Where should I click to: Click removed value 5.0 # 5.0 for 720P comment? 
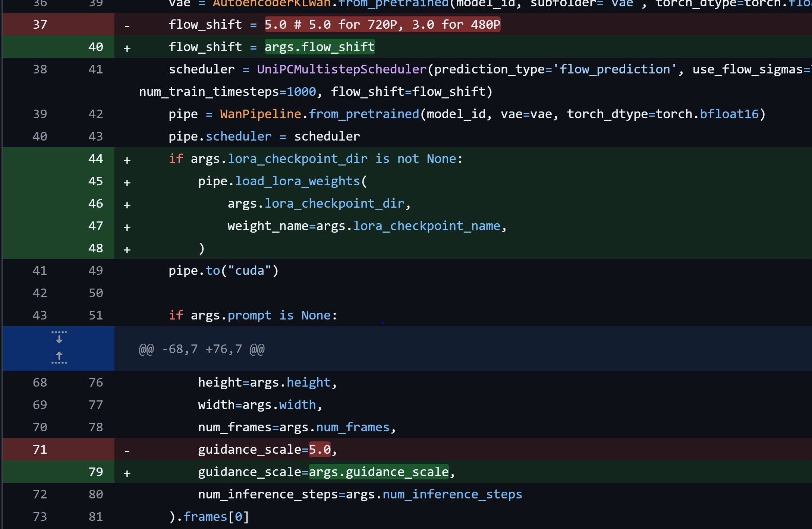click(x=383, y=25)
